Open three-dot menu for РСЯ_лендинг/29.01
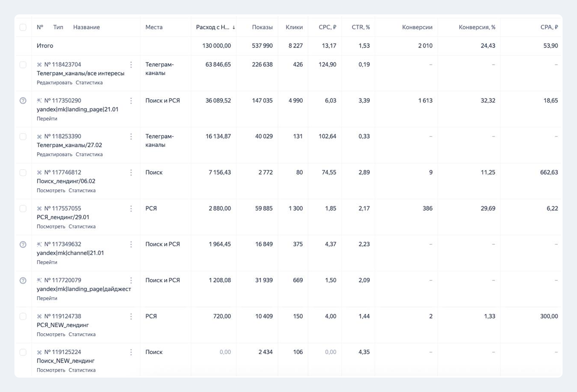Image resolution: width=577 pixels, height=392 pixels. (x=131, y=209)
